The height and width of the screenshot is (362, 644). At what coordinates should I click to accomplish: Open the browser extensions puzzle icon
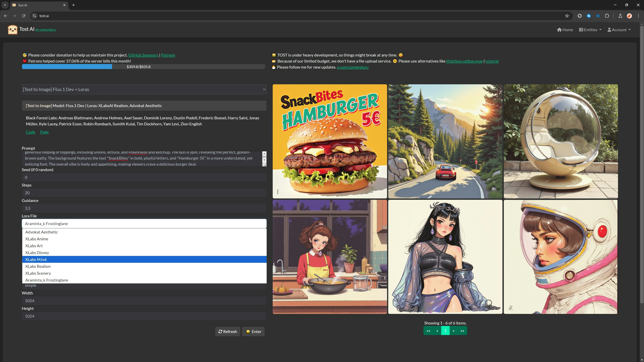pyautogui.click(x=607, y=16)
